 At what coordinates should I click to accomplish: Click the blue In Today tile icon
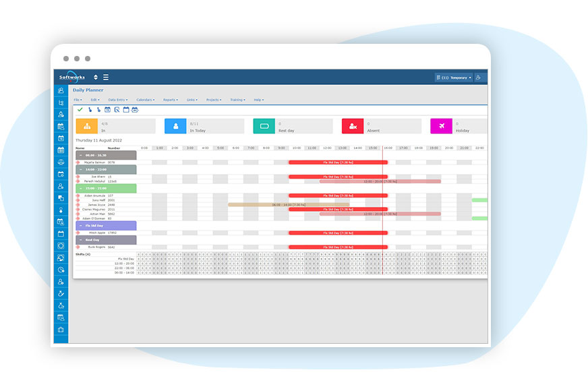(x=175, y=126)
